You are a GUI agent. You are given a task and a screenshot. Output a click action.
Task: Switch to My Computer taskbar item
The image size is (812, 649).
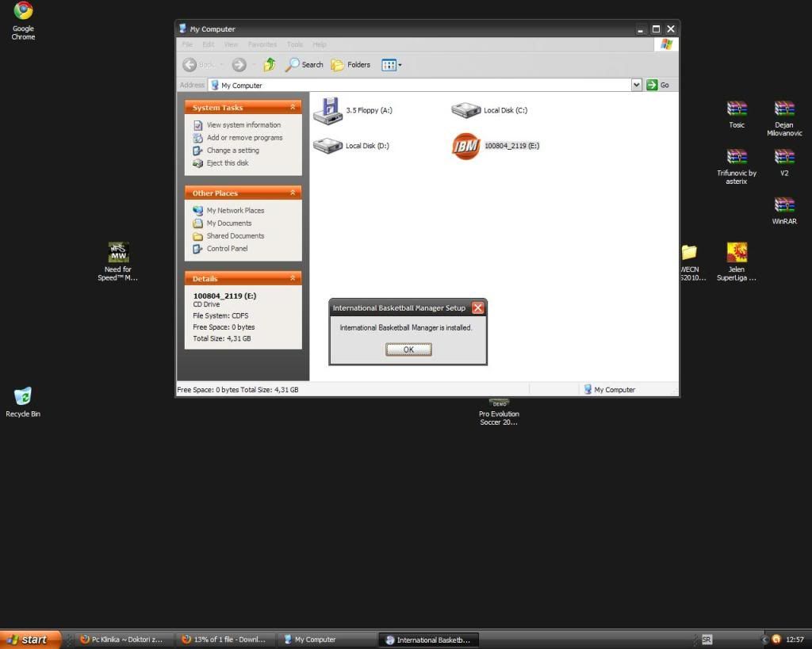tap(327, 639)
